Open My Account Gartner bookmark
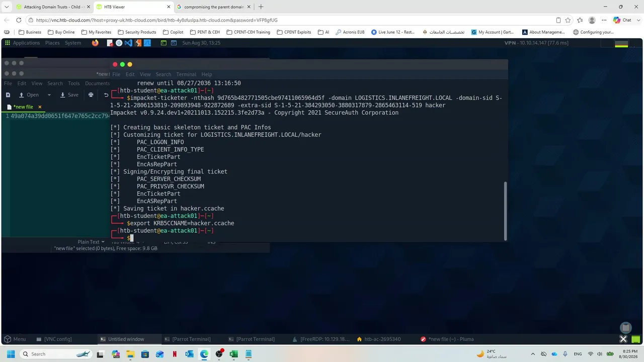 pyautogui.click(x=493, y=32)
